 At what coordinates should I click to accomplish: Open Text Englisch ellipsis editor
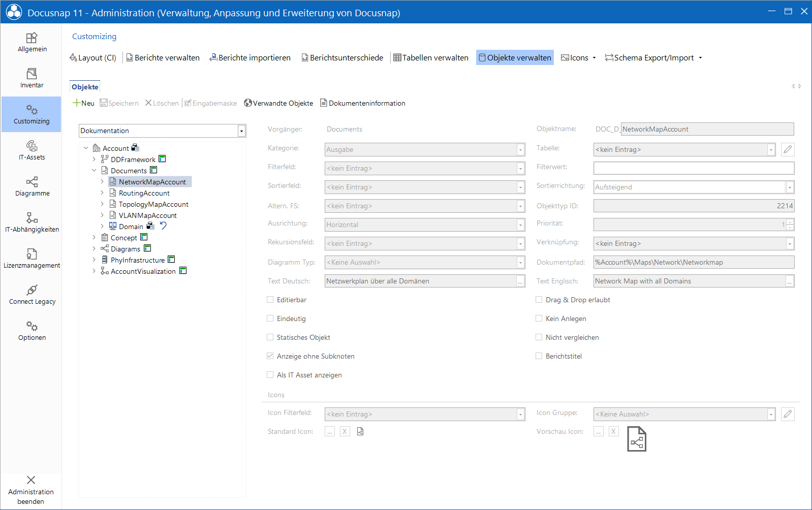pos(790,281)
